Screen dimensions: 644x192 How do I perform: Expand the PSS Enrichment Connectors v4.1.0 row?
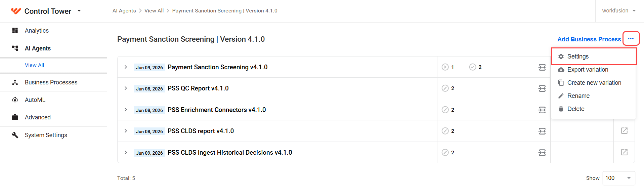click(x=126, y=110)
